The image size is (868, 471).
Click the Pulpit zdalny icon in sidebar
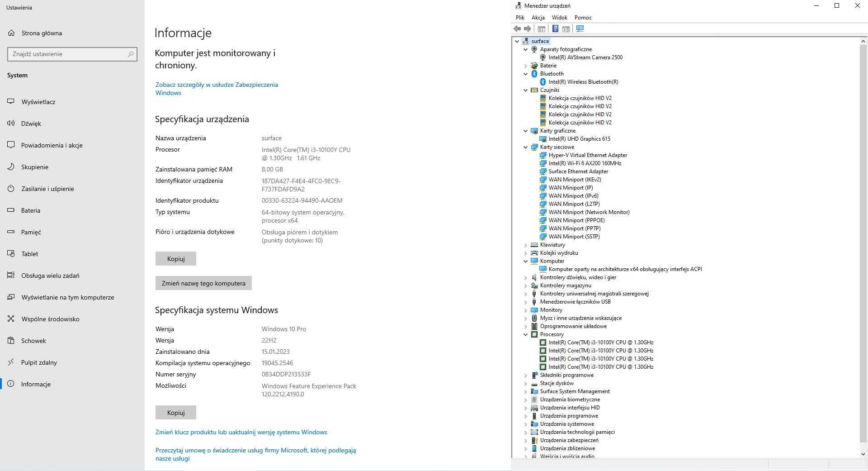click(x=11, y=362)
